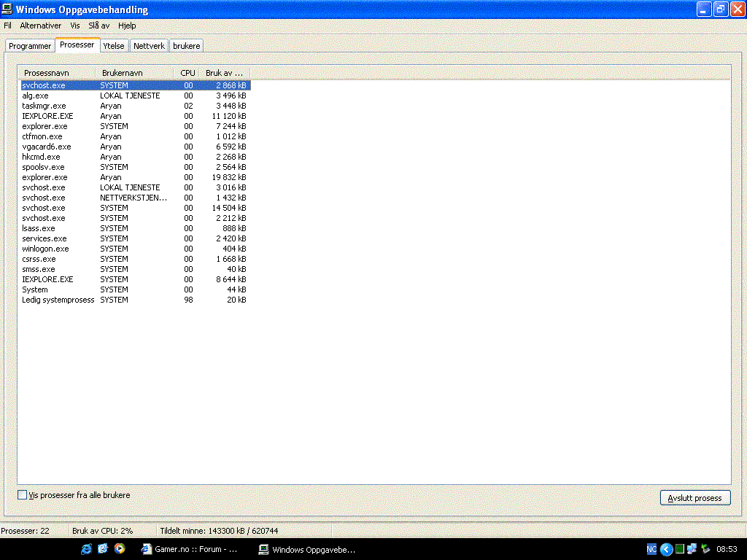Open the Vis menu
The width and height of the screenshot is (747, 560).
(x=75, y=26)
